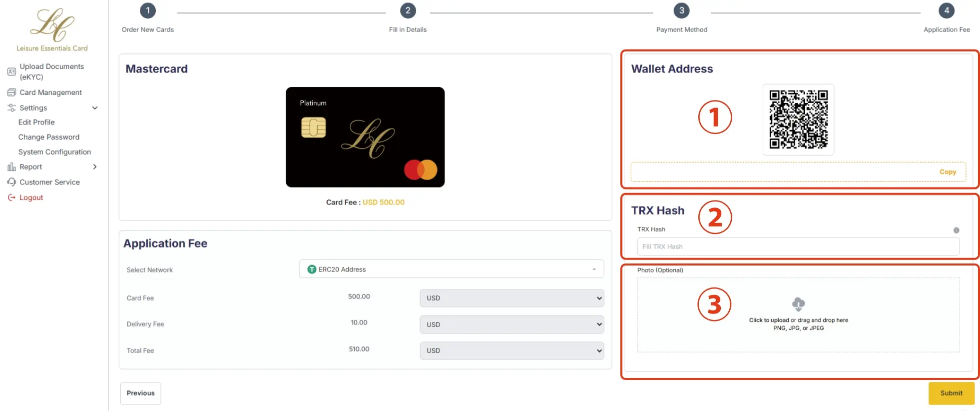Collapse the Settings submenu chevron
This screenshot has width=980, height=411.
[x=95, y=108]
